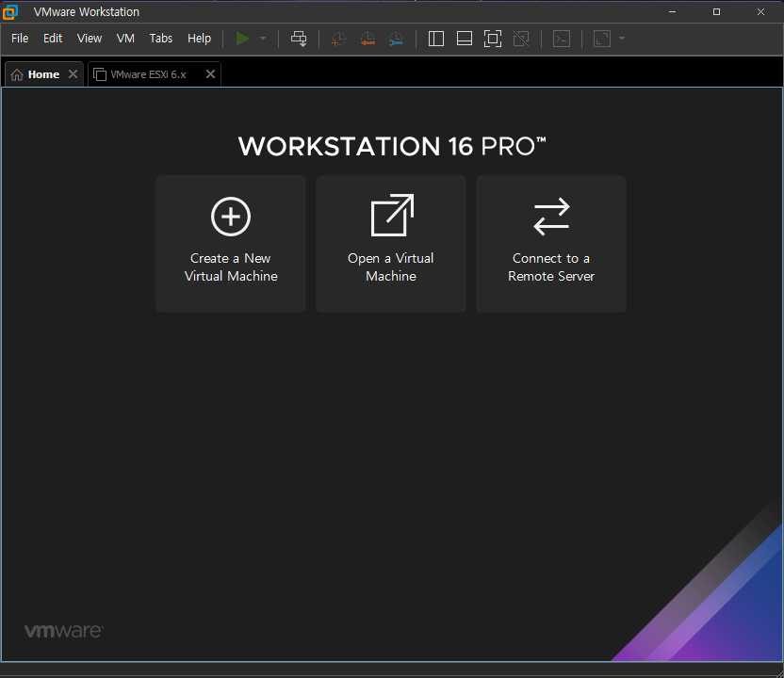Open the Help menu
The height and width of the screenshot is (678, 784).
pyautogui.click(x=199, y=39)
